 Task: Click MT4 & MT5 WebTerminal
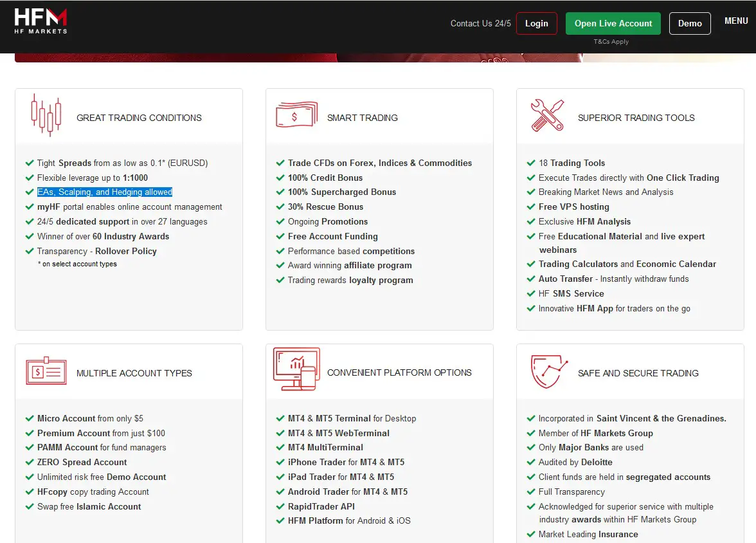(x=338, y=433)
